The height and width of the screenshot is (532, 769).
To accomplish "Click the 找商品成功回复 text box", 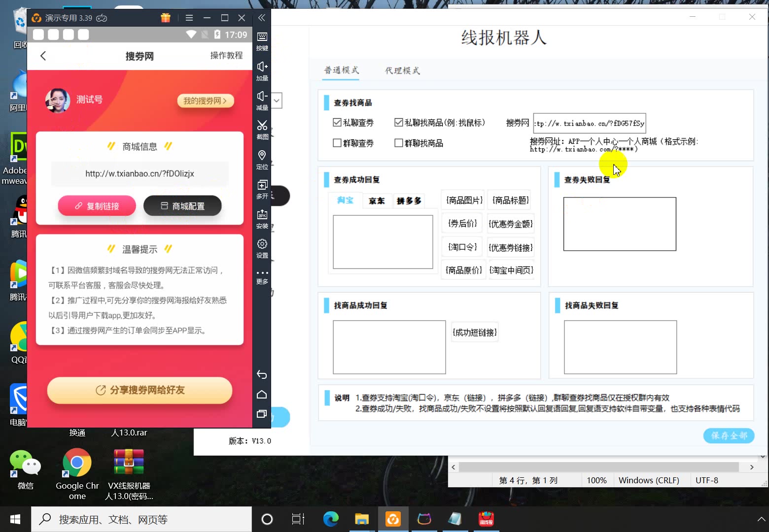I will (x=389, y=347).
